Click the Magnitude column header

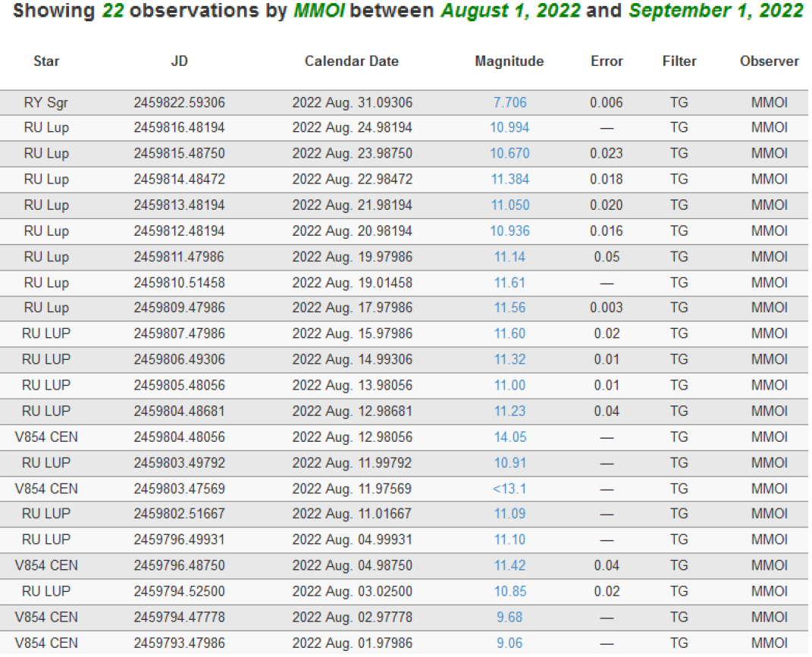point(509,61)
